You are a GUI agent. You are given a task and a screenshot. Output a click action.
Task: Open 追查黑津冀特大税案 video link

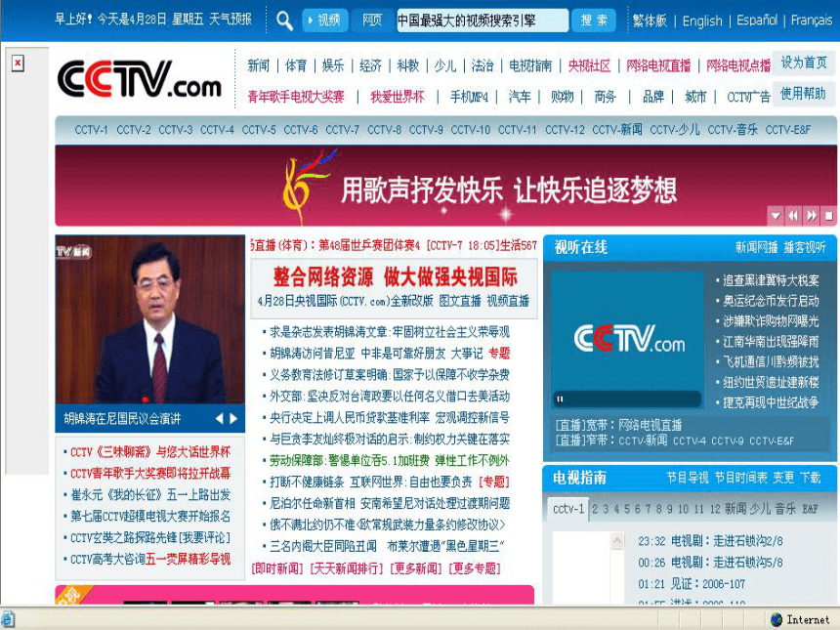771,280
